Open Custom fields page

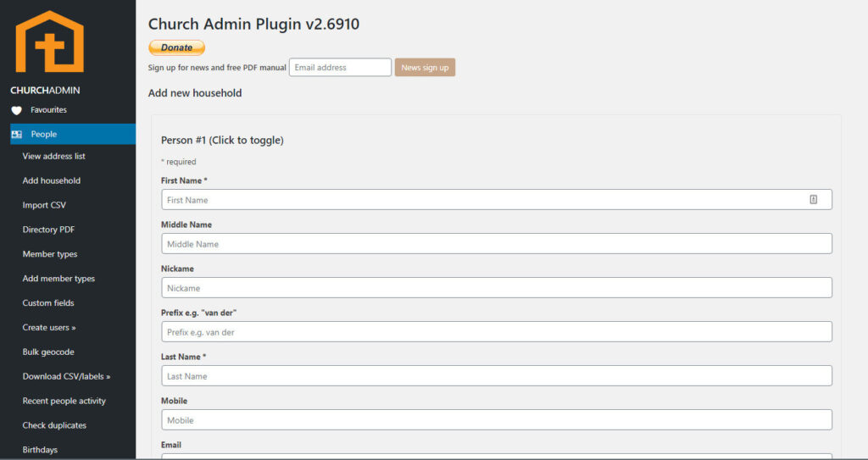click(x=48, y=302)
